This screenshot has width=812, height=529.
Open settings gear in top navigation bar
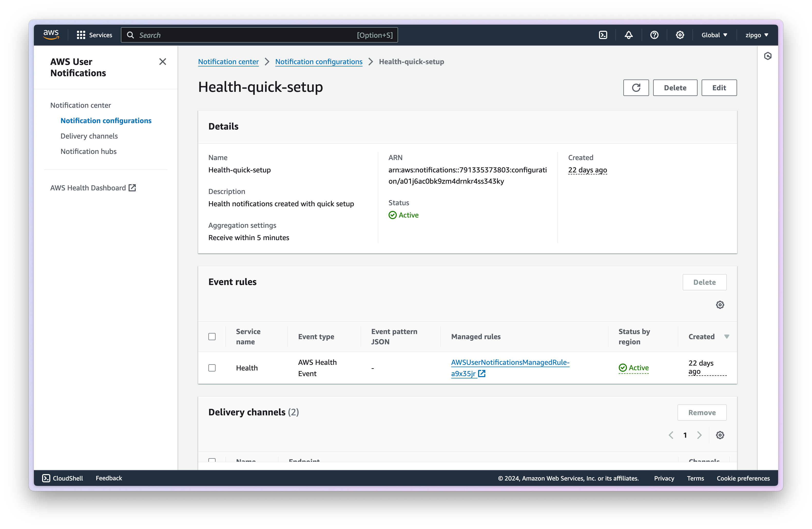tap(680, 35)
